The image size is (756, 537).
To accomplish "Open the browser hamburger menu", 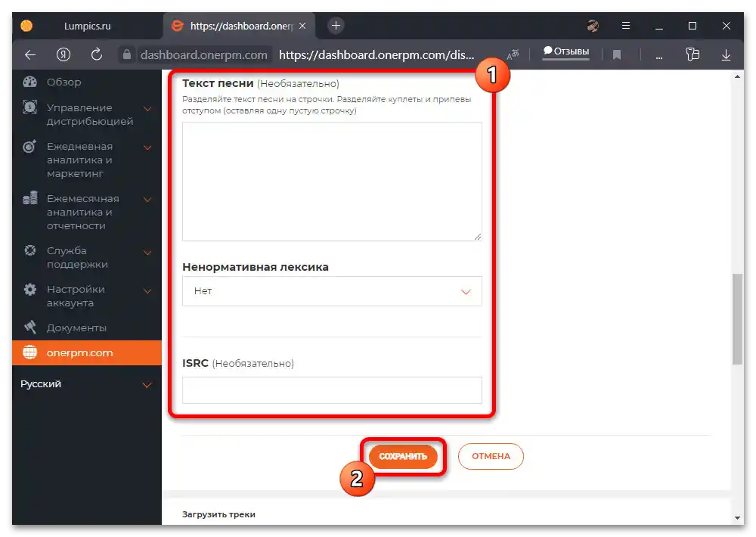I will (x=626, y=26).
